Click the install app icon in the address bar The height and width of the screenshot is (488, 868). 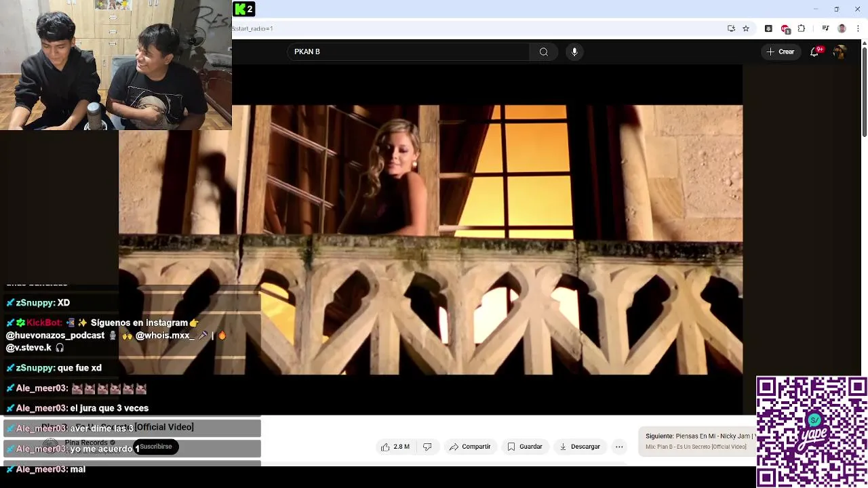point(731,28)
